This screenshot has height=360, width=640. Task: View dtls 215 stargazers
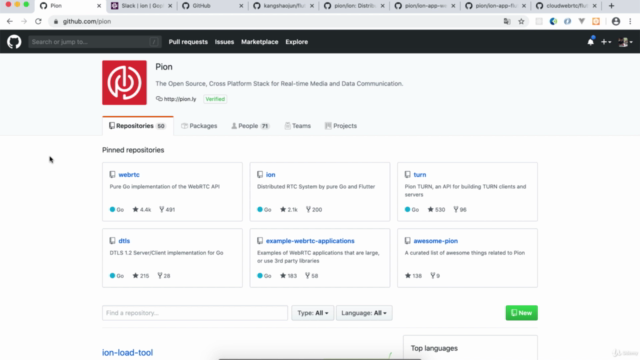click(x=141, y=276)
